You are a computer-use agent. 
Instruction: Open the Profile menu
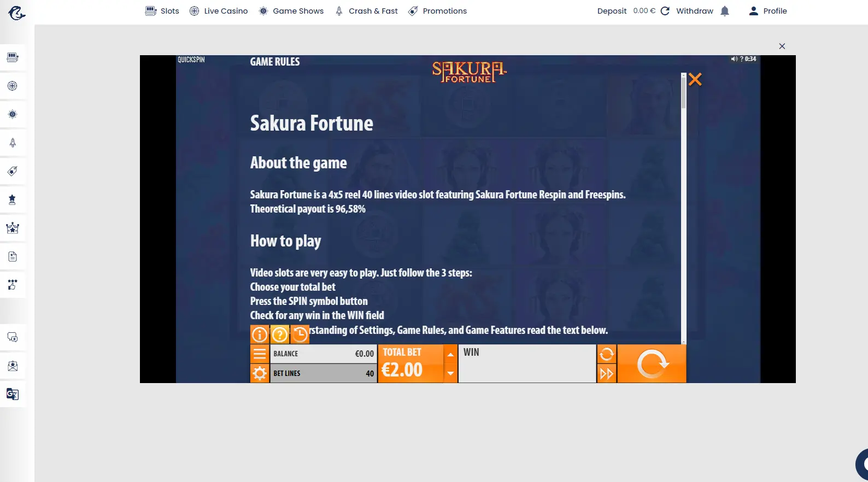[x=768, y=11]
